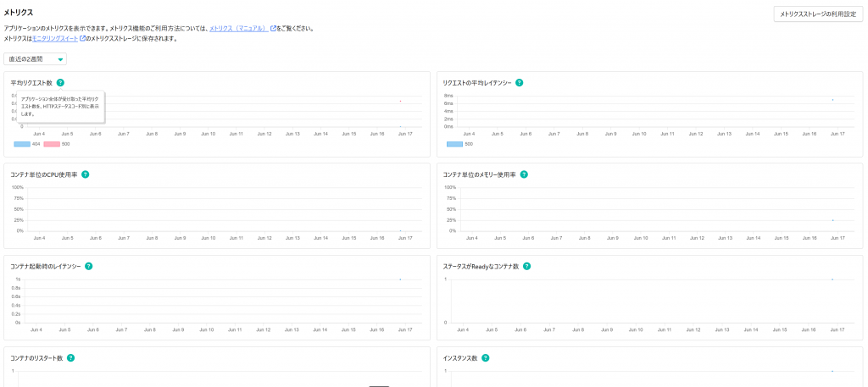Click the メトリクス page heading
This screenshot has width=868, height=387.
click(19, 12)
